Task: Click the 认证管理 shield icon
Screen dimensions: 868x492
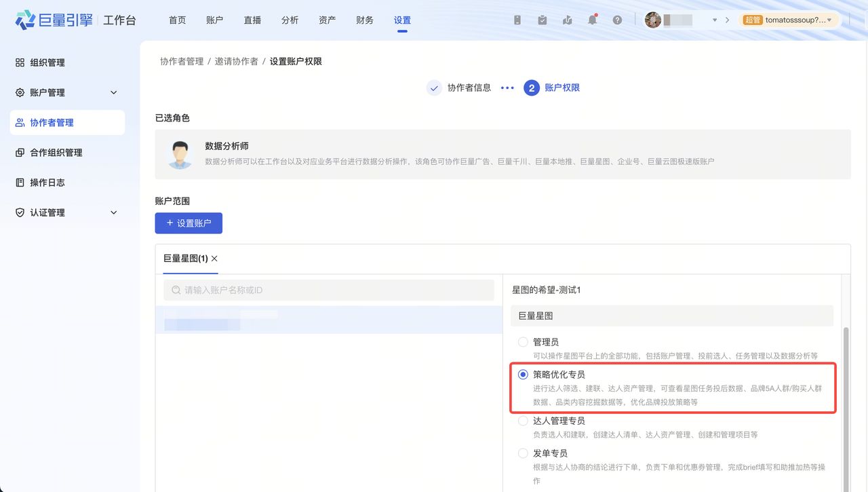Action: pos(20,212)
